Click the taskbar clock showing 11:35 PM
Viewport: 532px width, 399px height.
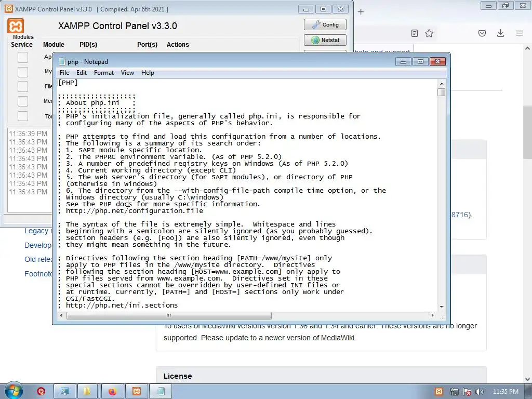[x=506, y=392]
